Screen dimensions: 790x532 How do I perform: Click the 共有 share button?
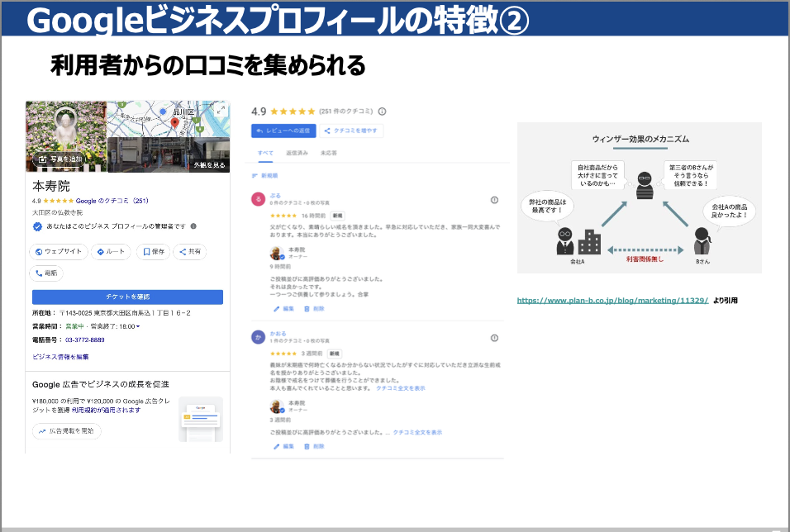(x=190, y=251)
